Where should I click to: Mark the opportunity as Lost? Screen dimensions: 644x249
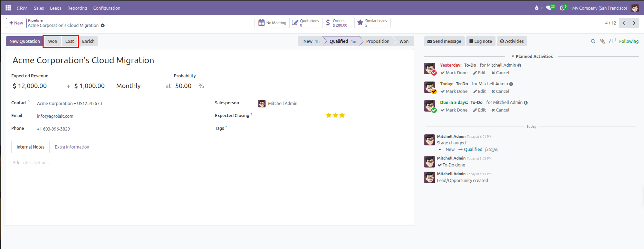(69, 41)
